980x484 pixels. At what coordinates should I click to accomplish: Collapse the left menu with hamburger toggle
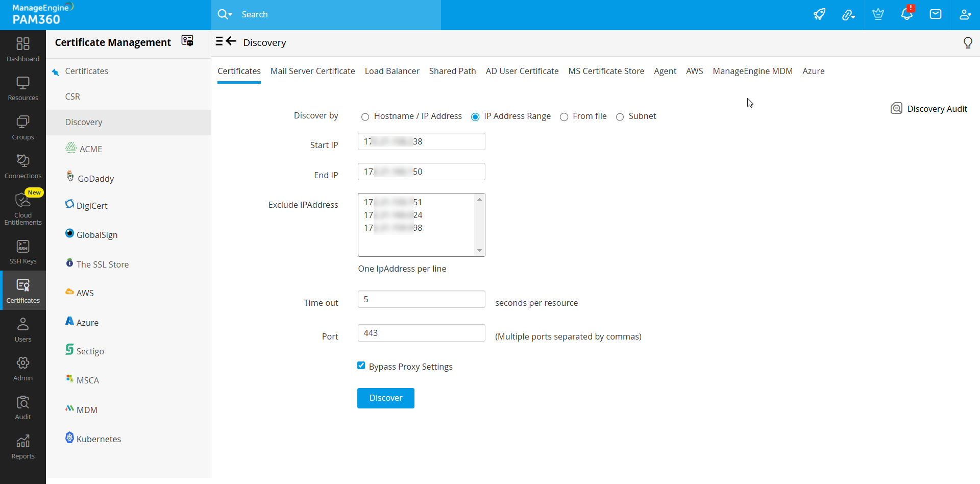click(x=219, y=41)
